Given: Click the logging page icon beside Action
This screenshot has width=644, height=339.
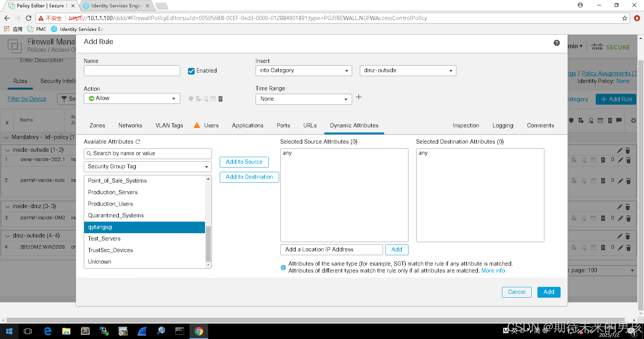Looking at the screenshot, I should point(220,99).
